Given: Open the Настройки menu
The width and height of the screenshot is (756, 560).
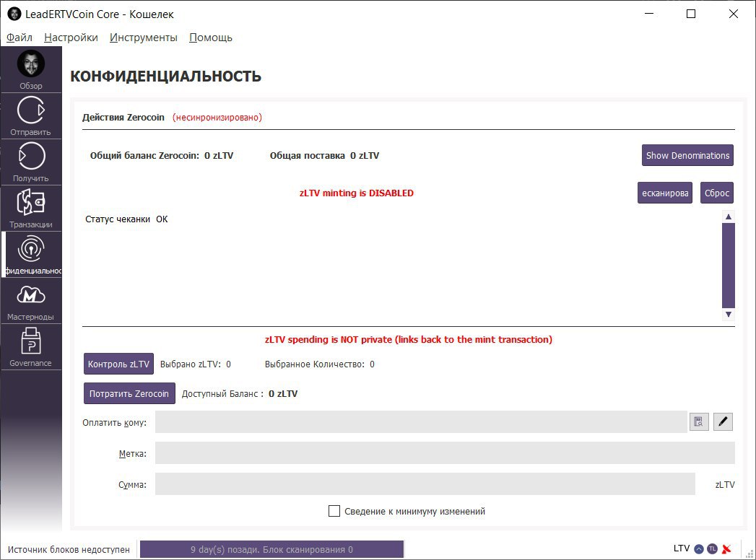Looking at the screenshot, I should click(71, 38).
